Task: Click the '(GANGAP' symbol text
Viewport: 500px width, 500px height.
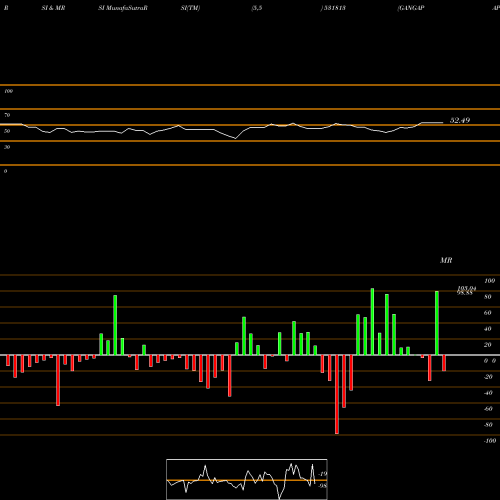Action: [x=411, y=8]
